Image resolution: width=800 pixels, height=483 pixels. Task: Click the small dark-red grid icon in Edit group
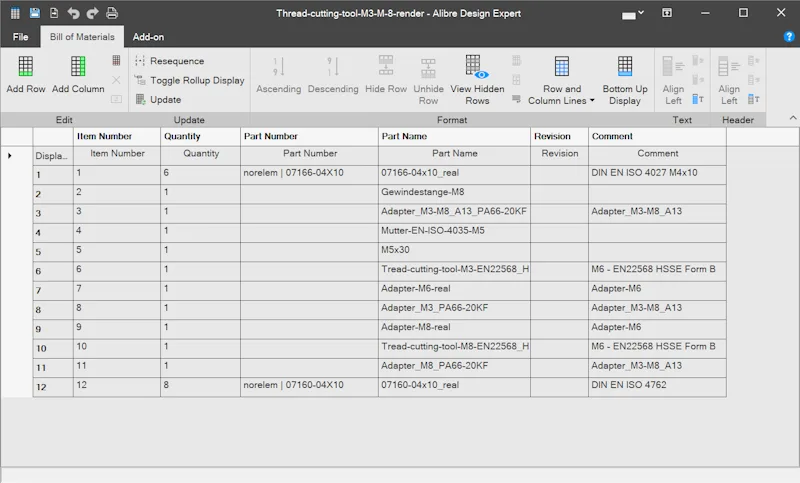coord(116,60)
